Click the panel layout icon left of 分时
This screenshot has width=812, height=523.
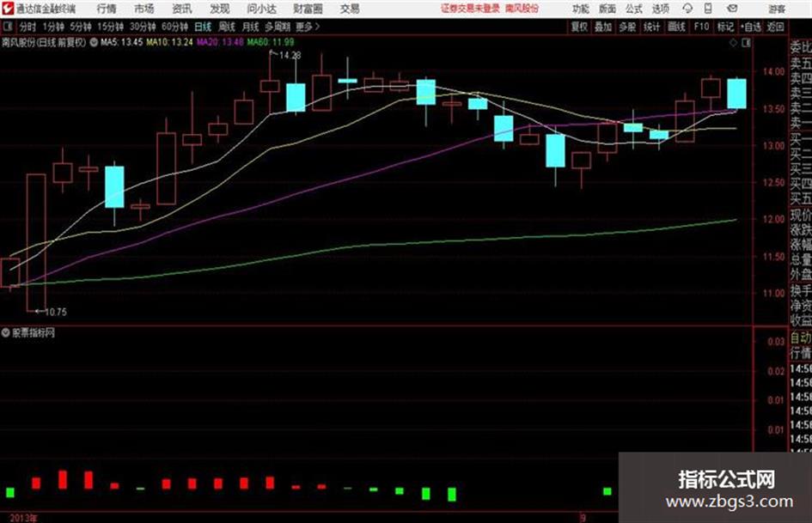pyautogui.click(x=8, y=27)
